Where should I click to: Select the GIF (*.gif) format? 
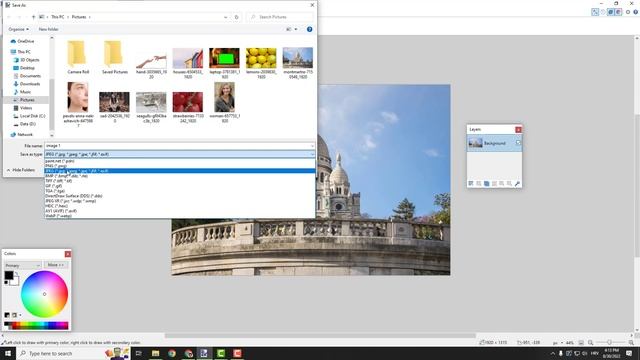(180, 186)
